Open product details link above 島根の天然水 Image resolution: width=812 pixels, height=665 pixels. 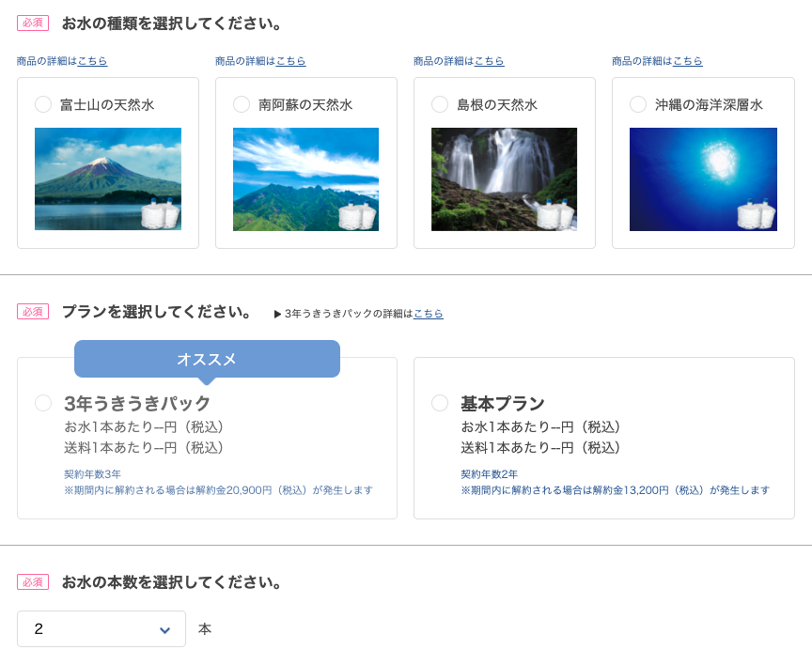point(489,61)
